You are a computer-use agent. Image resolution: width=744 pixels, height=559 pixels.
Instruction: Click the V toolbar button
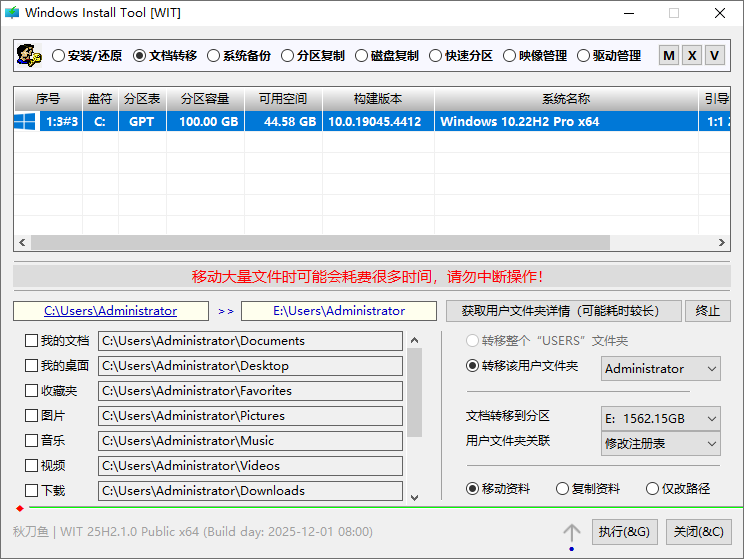click(715, 56)
